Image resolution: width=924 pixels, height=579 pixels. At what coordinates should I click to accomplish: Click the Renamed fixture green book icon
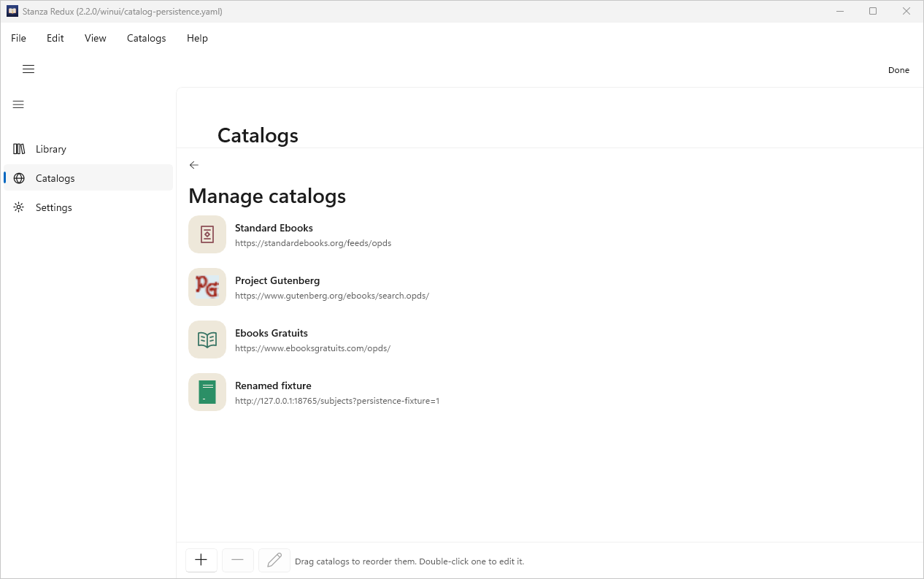click(x=207, y=392)
